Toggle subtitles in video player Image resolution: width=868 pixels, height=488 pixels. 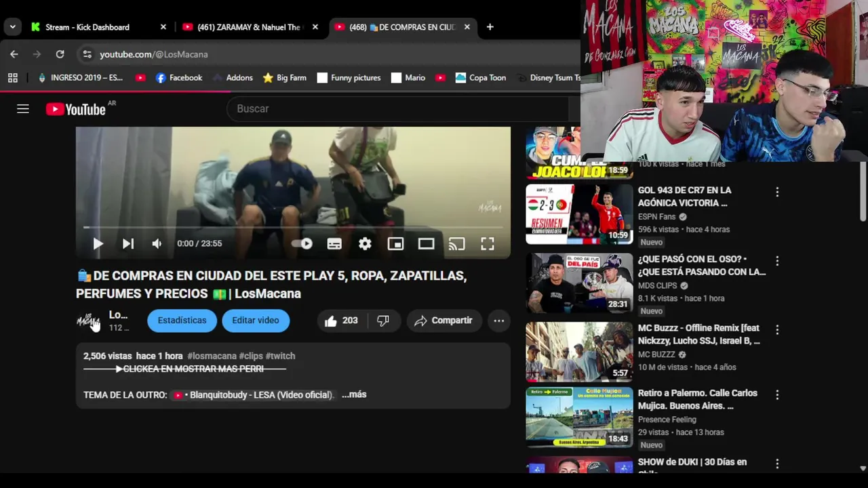point(334,244)
